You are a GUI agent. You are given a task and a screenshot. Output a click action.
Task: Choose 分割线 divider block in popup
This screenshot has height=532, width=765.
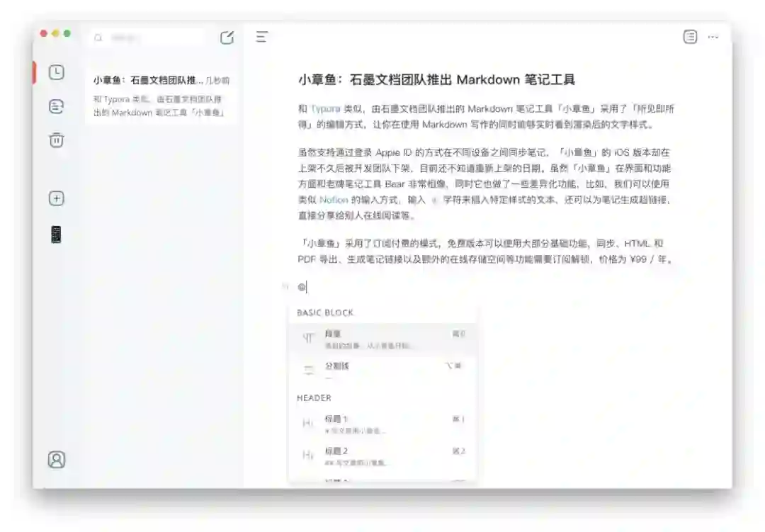[382, 370]
